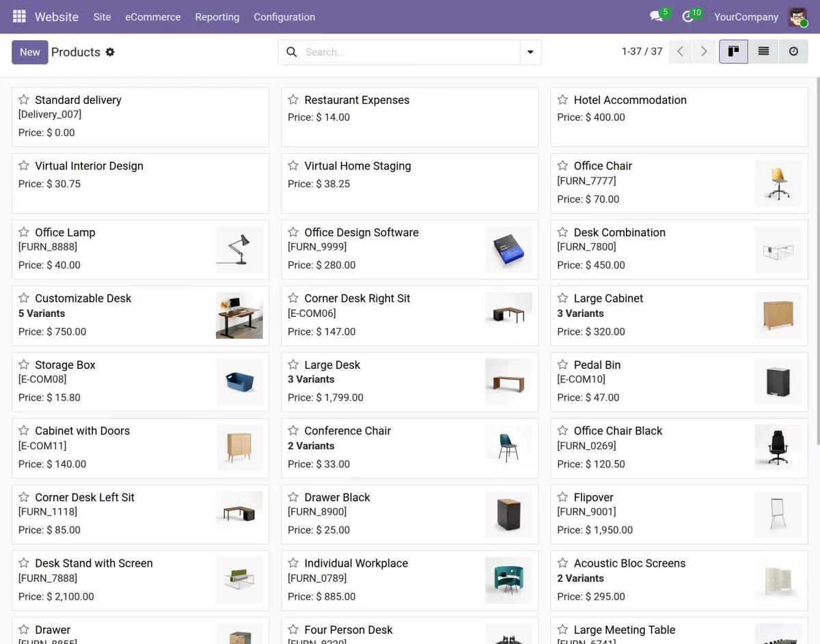820x644 pixels.
Task: Toggle the Office Chair favorite star
Action: click(562, 166)
